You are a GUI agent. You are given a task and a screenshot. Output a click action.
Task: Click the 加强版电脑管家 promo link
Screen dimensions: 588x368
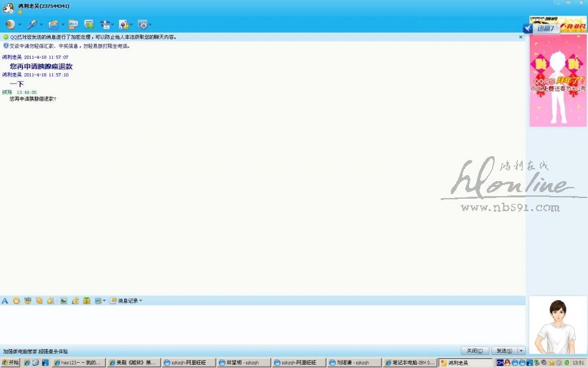coord(35,352)
